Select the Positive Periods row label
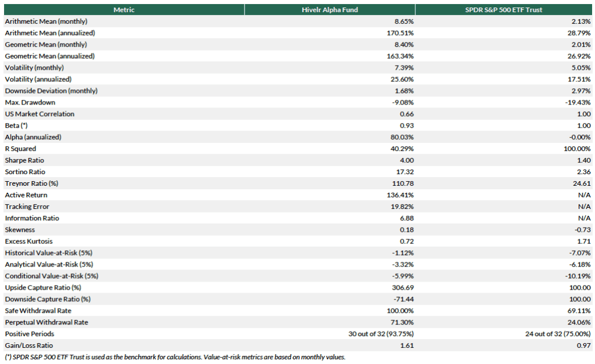 click(30, 334)
